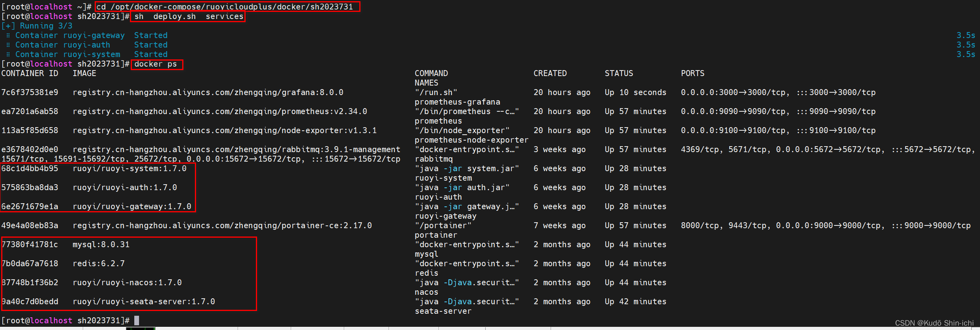Screen dimensions: 980x330
Task: Click image ruoyi/ruoyi-system:1.7.0
Action: point(130,168)
